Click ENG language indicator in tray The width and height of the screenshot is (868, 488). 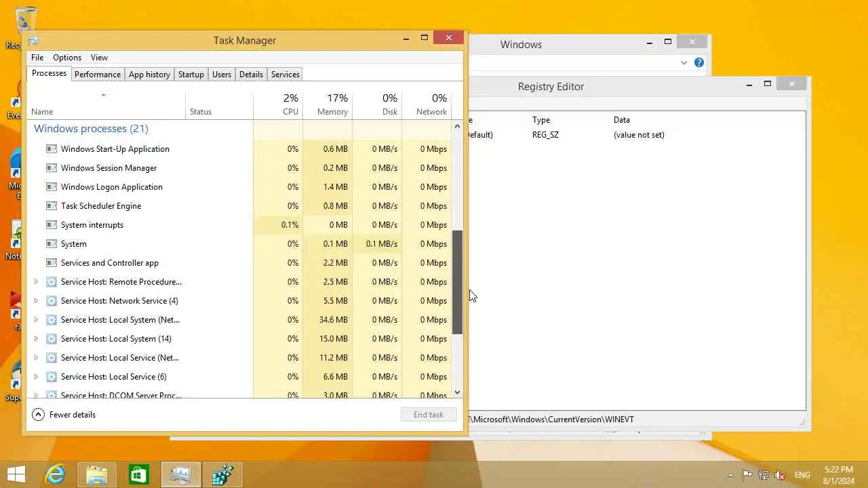click(802, 475)
